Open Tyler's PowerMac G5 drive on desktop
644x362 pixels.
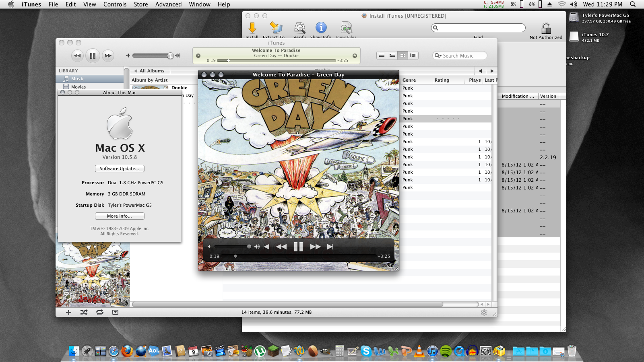tap(574, 18)
